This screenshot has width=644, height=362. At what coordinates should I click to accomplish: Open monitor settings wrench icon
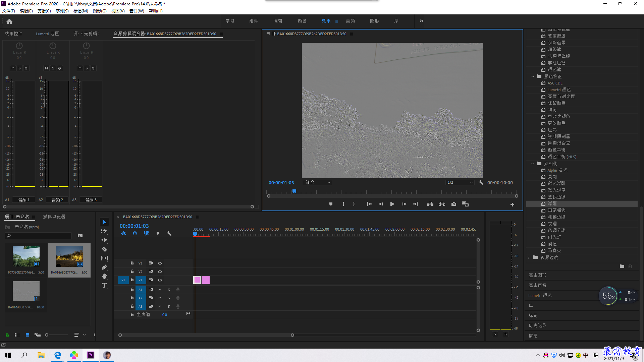tap(481, 183)
